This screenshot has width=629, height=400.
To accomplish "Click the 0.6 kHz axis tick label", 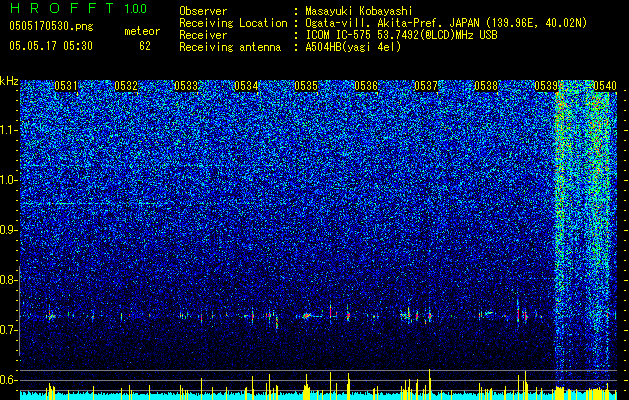I will 9,380.
